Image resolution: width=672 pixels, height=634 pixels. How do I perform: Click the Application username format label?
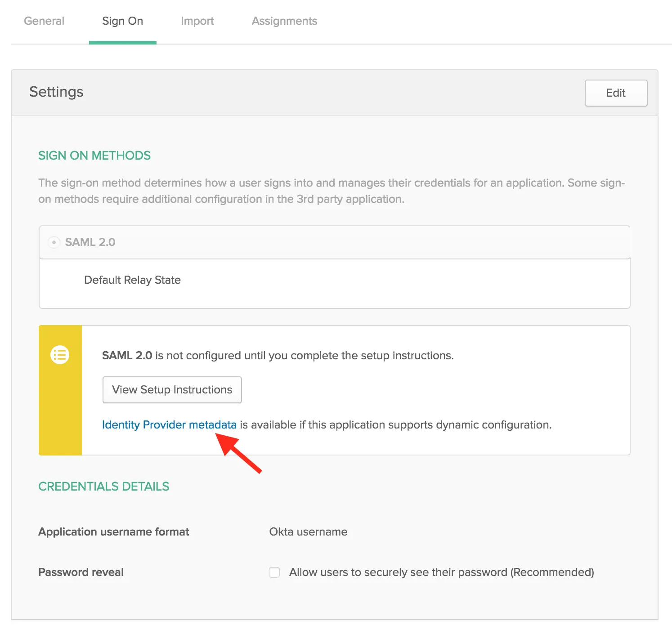coord(113,531)
